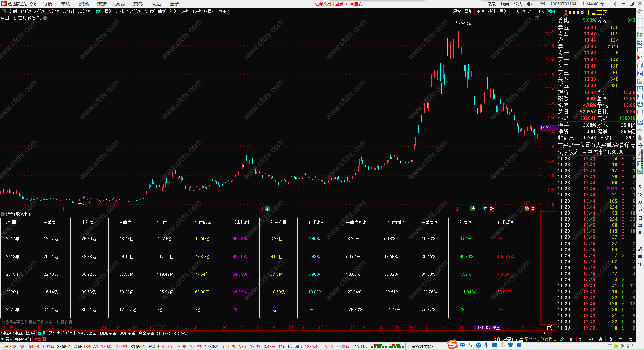Click the 2021/09/29/三 date marker on timeline
The width and height of the screenshot is (644, 350).
coord(487,327)
